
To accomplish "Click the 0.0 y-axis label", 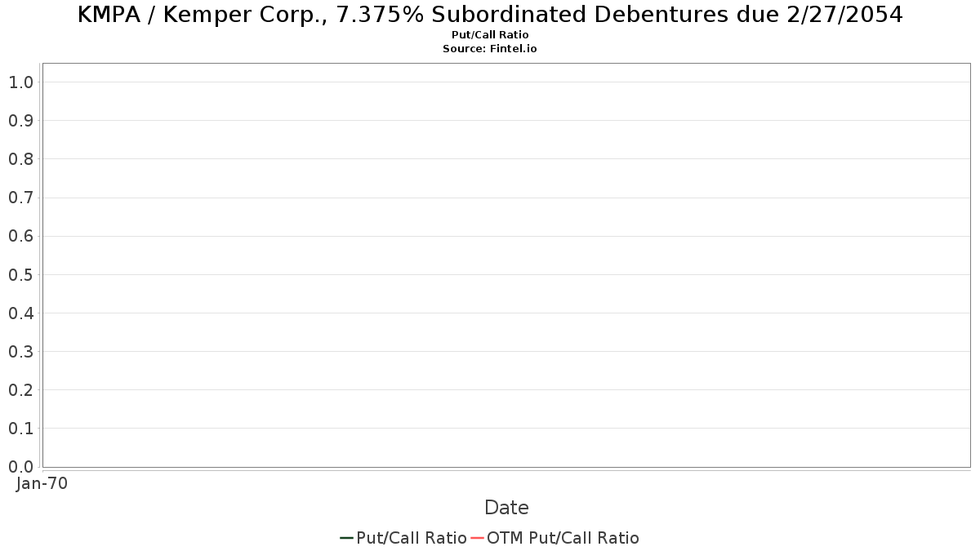I will (20, 467).
